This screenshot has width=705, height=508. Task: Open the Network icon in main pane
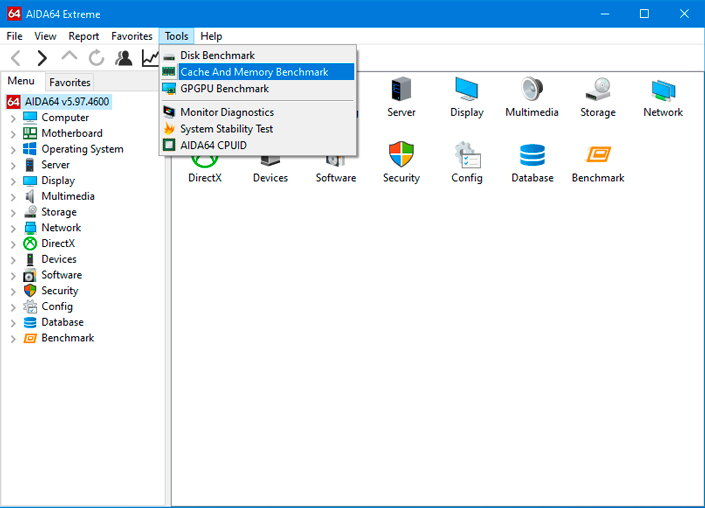[663, 89]
